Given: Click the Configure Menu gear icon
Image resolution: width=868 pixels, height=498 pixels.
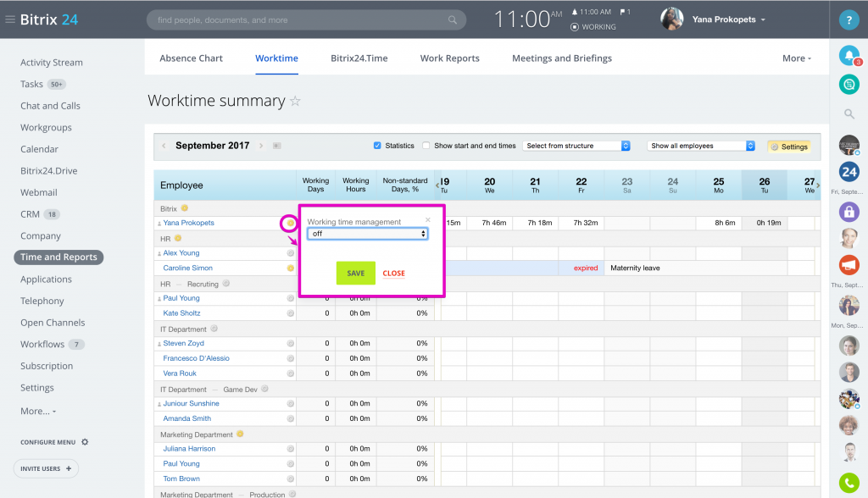Looking at the screenshot, I should [85, 442].
